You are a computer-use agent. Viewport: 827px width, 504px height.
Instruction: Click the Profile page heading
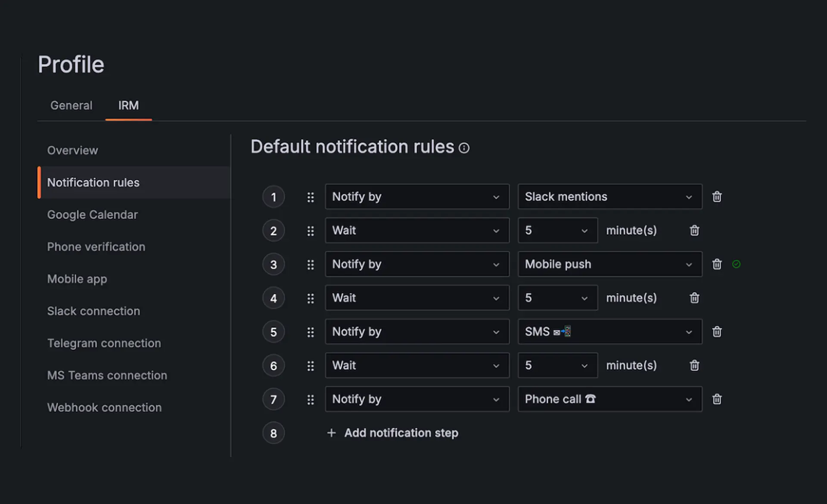[71, 65]
